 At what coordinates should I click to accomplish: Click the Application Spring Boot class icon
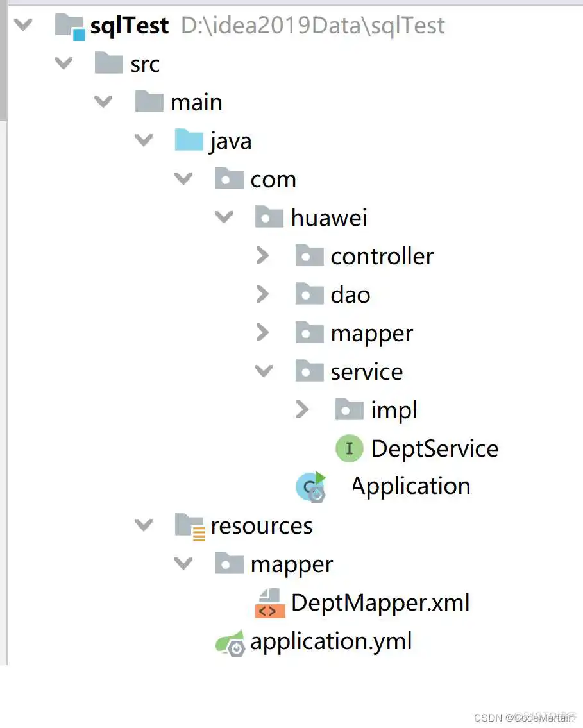(311, 487)
